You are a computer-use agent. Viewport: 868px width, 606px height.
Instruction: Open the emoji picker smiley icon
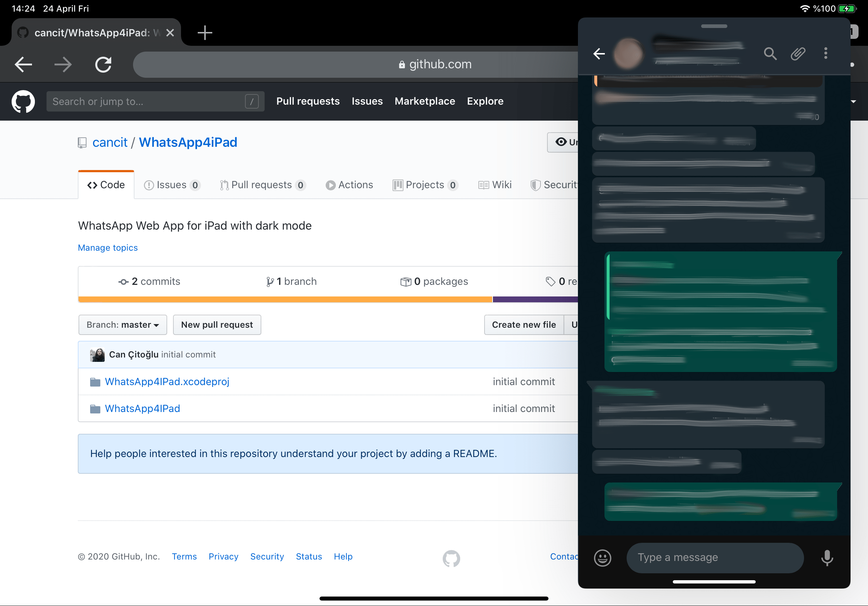pos(602,558)
